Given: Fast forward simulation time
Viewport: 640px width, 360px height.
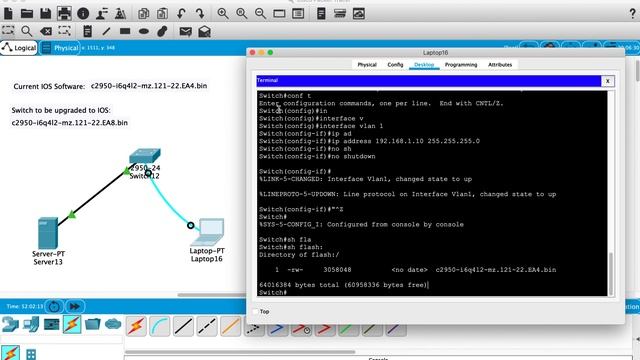Looking at the screenshot, I should tap(75, 306).
